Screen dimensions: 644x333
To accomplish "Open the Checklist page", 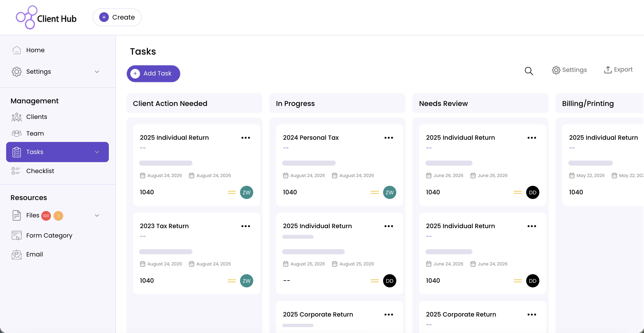I will coord(40,171).
